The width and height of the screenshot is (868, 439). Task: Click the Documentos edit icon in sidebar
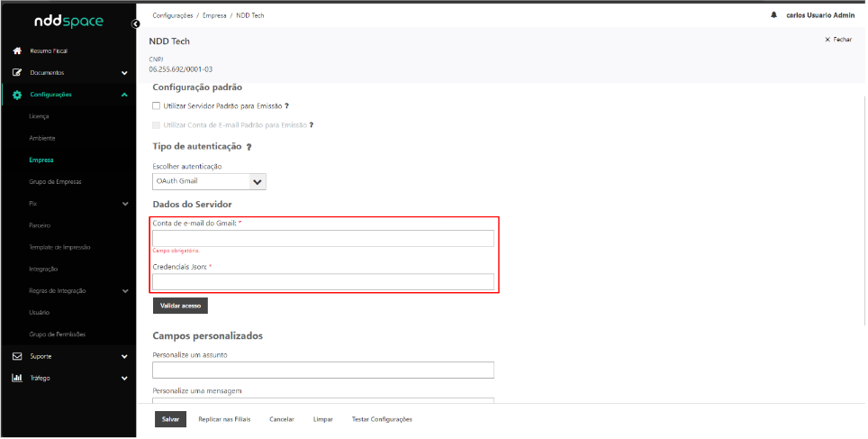tap(17, 73)
